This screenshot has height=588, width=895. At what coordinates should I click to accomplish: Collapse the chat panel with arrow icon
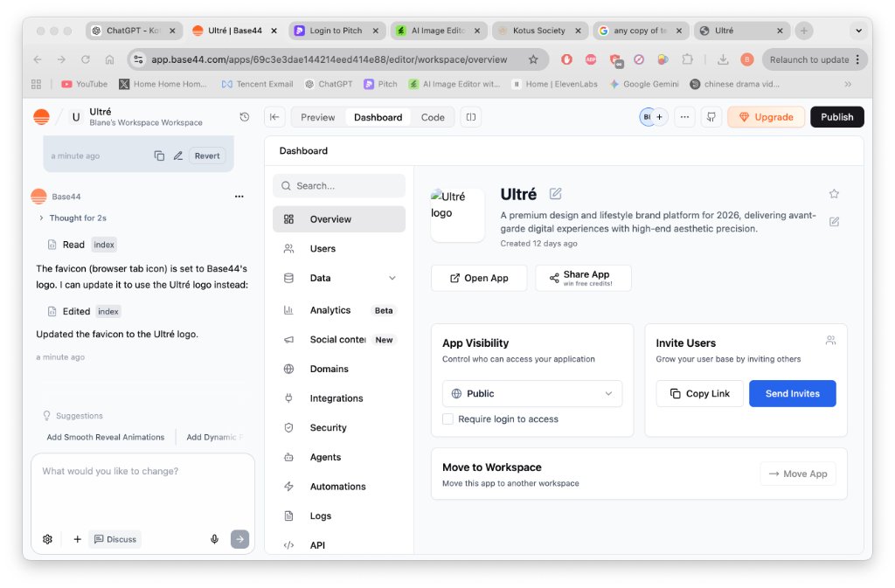coord(274,117)
